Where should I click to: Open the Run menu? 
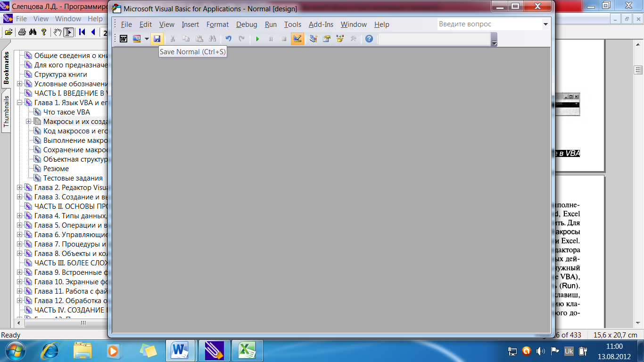point(271,25)
